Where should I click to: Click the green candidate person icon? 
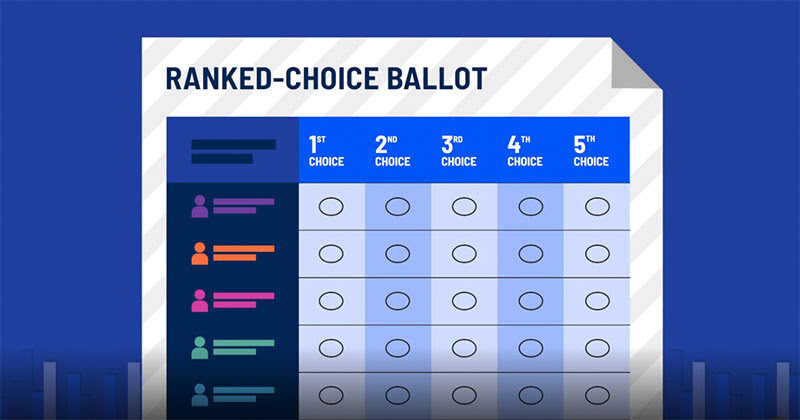pos(199,348)
